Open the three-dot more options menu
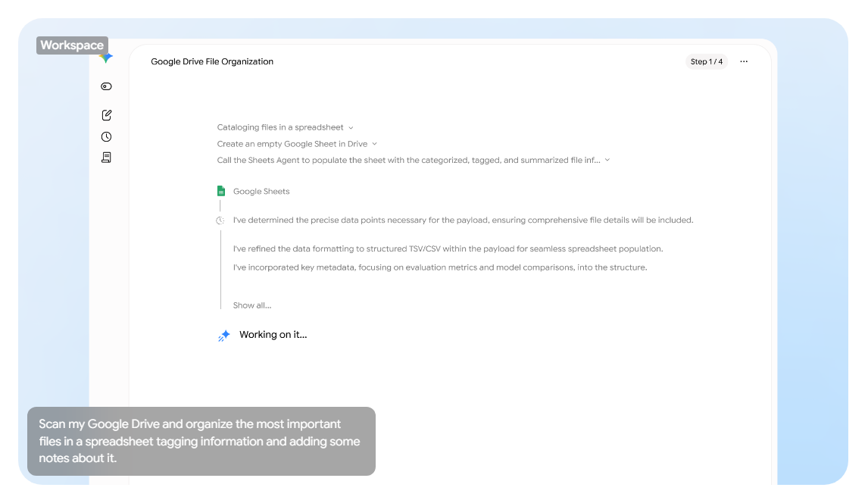Screen dimensions: 868x500 click(744, 61)
